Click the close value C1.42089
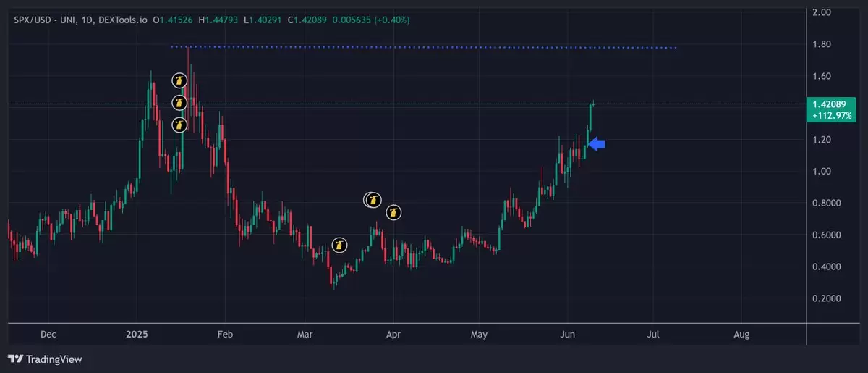This screenshot has width=868, height=373. [x=306, y=19]
